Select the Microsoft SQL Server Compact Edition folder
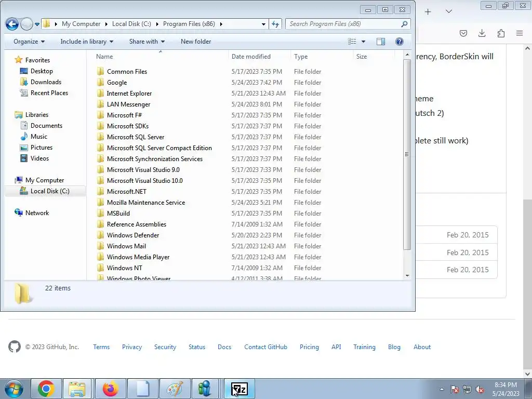This screenshot has width=532, height=399. coord(159,148)
